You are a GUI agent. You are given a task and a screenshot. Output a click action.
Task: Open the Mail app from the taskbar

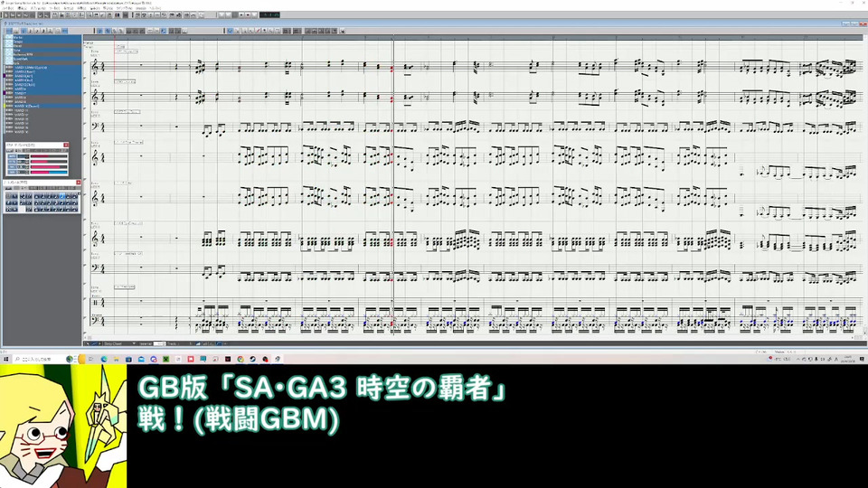(141, 359)
